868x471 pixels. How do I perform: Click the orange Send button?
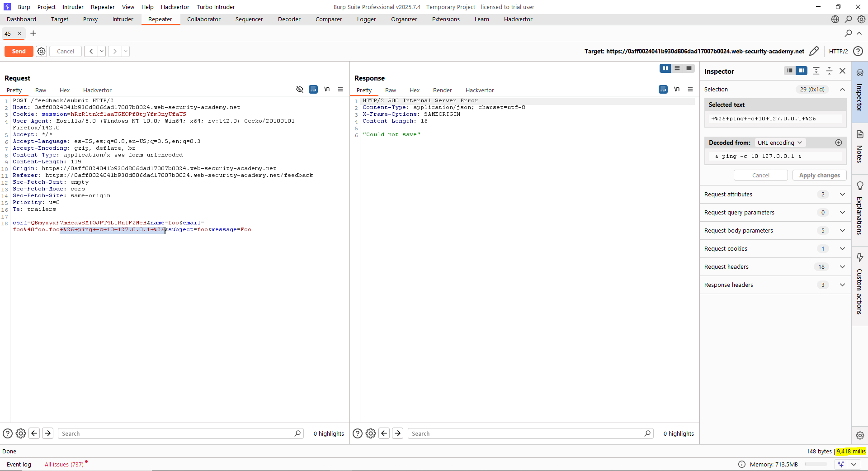[19, 51]
